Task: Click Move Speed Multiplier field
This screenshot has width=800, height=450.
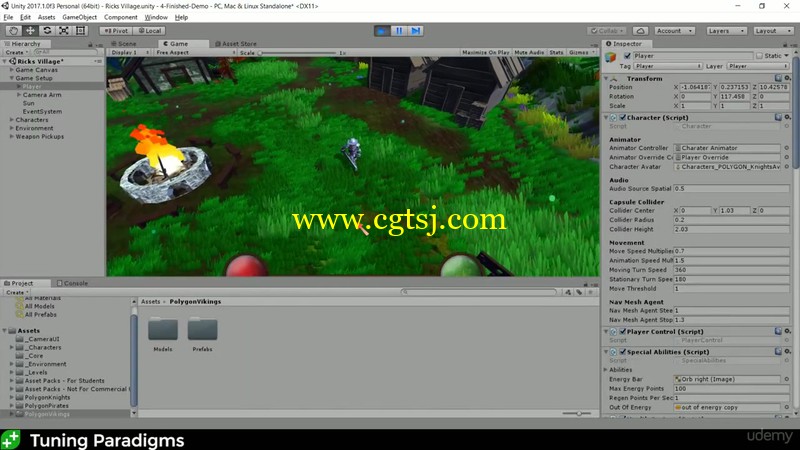Action: [x=731, y=251]
